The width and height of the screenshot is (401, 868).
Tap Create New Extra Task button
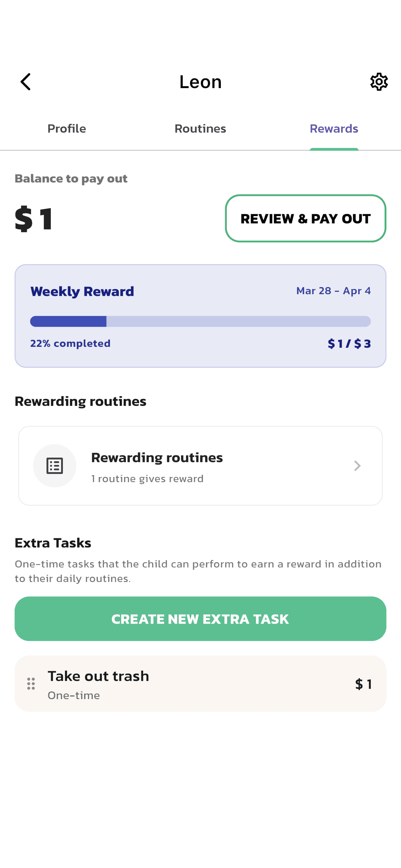(200, 619)
